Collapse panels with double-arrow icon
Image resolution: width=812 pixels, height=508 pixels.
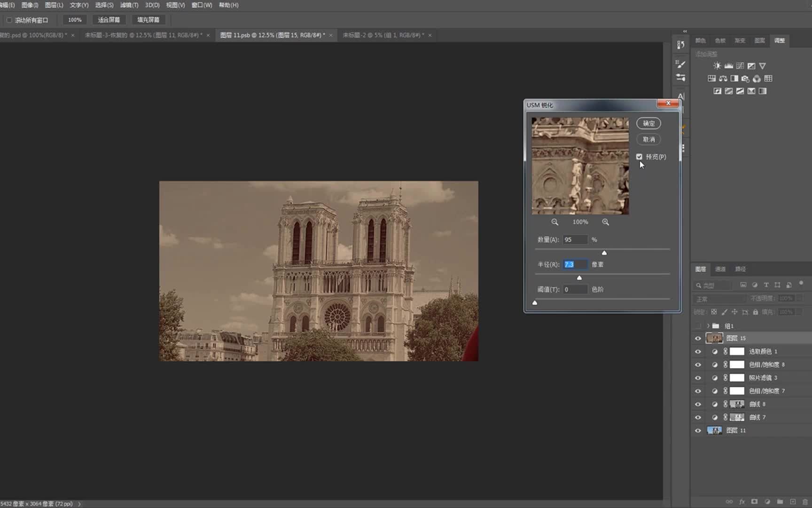pyautogui.click(x=685, y=32)
